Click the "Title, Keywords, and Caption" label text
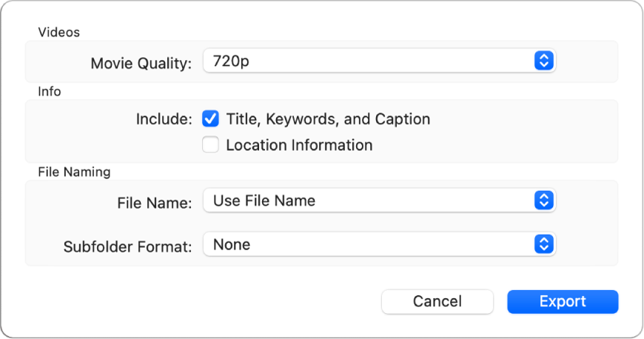The width and height of the screenshot is (644, 339). (328, 118)
